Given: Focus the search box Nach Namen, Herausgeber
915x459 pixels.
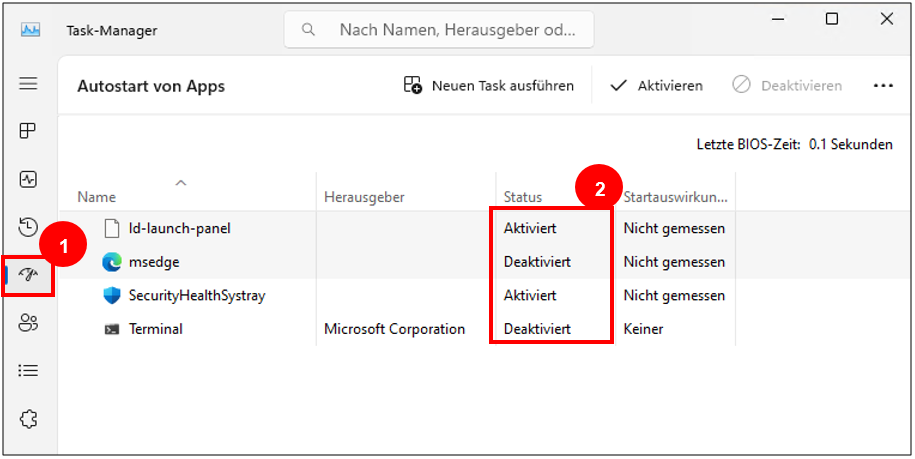Looking at the screenshot, I should pos(439,29).
